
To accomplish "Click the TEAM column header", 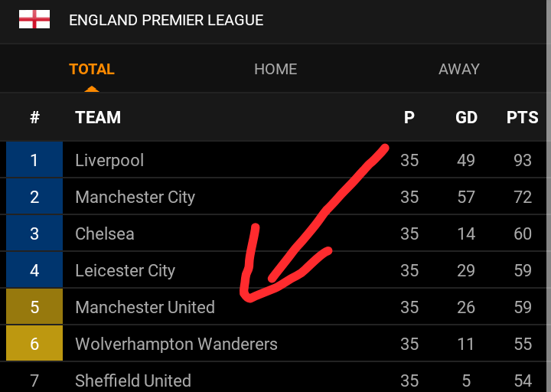I will click(98, 118).
